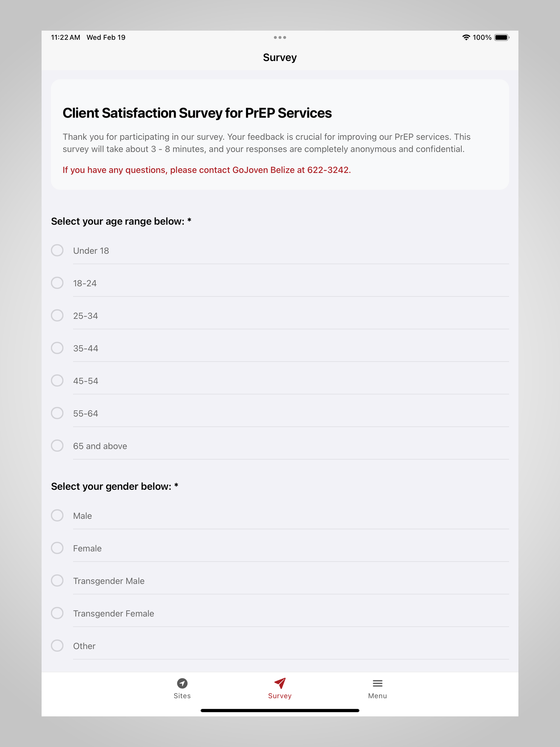The image size is (560, 747).
Task: Pick the Transgender Male option
Action: [280, 581]
